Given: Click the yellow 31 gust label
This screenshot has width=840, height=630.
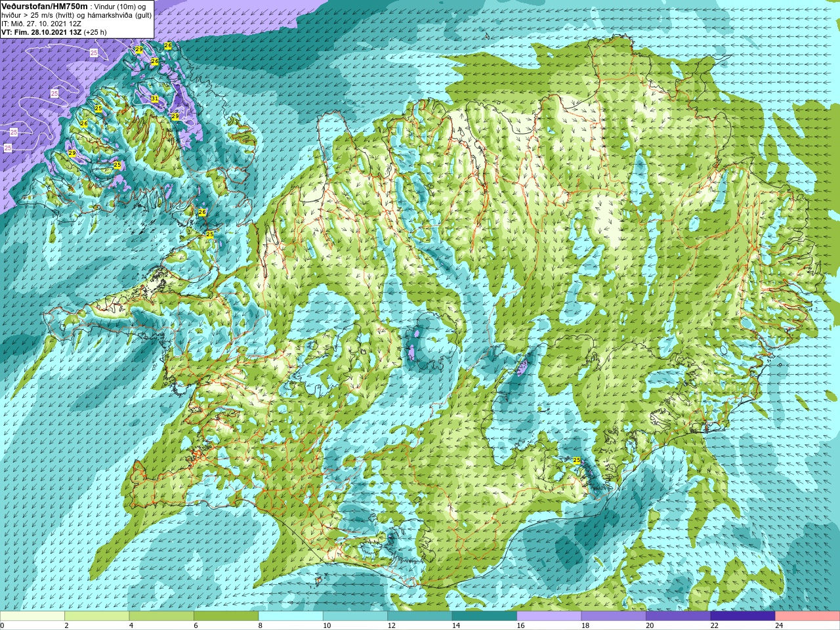Looking at the screenshot, I should pos(154,98).
